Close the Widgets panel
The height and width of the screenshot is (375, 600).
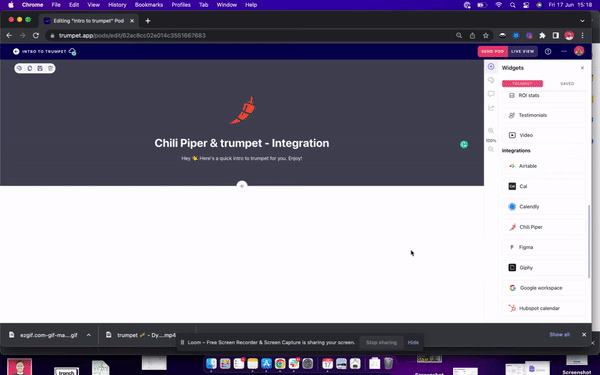coord(582,68)
